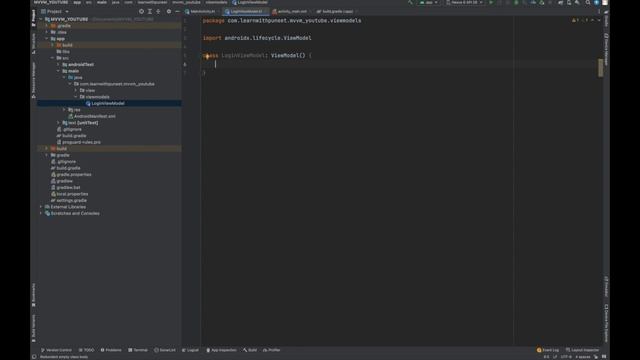The height and width of the screenshot is (360, 640).
Task: Open Project panel gear settings
Action: pyautogui.click(x=169, y=11)
